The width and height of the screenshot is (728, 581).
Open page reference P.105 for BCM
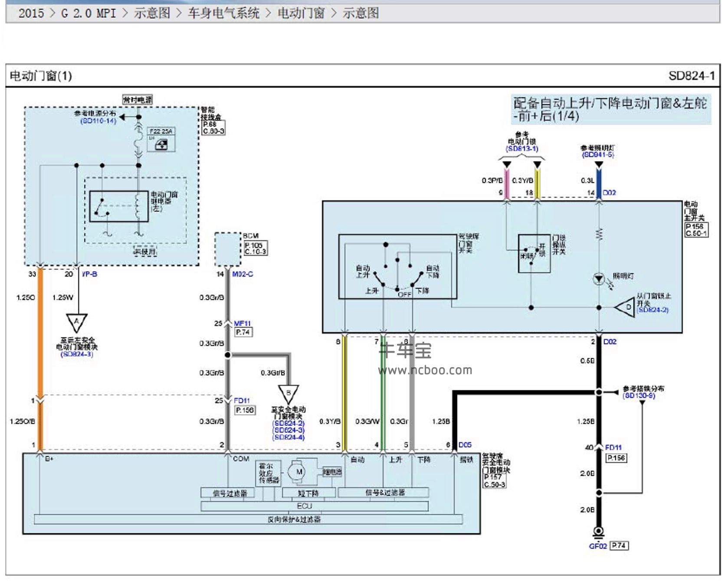point(254,245)
